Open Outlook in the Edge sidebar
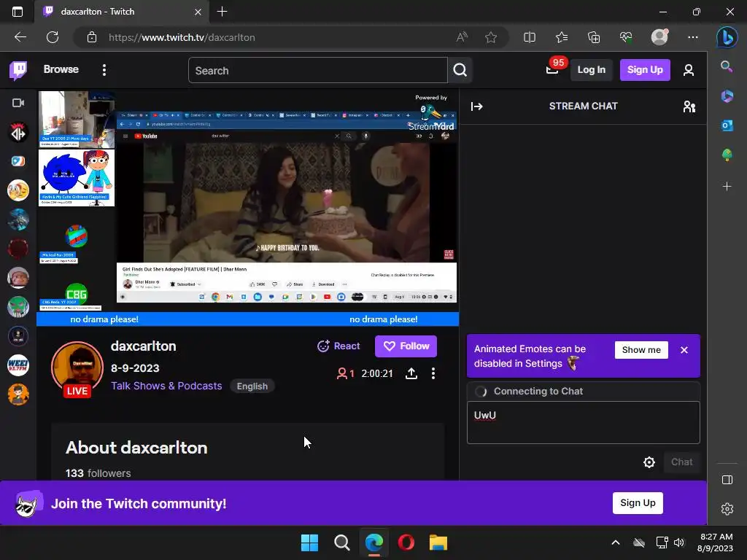This screenshot has height=560, width=747. [727, 125]
